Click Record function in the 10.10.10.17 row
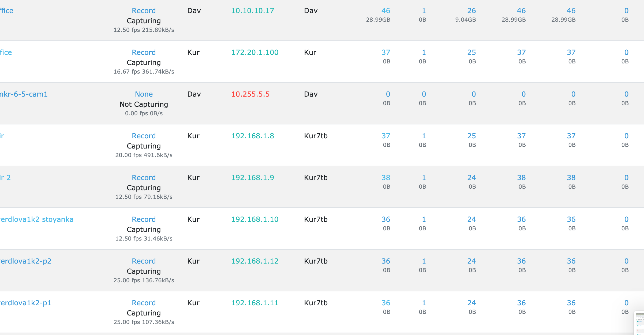644x335 pixels. (x=144, y=11)
